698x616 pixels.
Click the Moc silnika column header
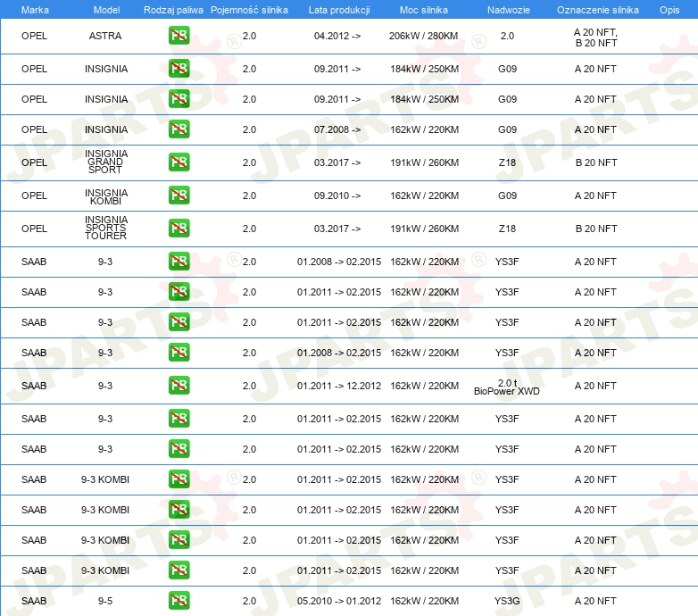[424, 10]
